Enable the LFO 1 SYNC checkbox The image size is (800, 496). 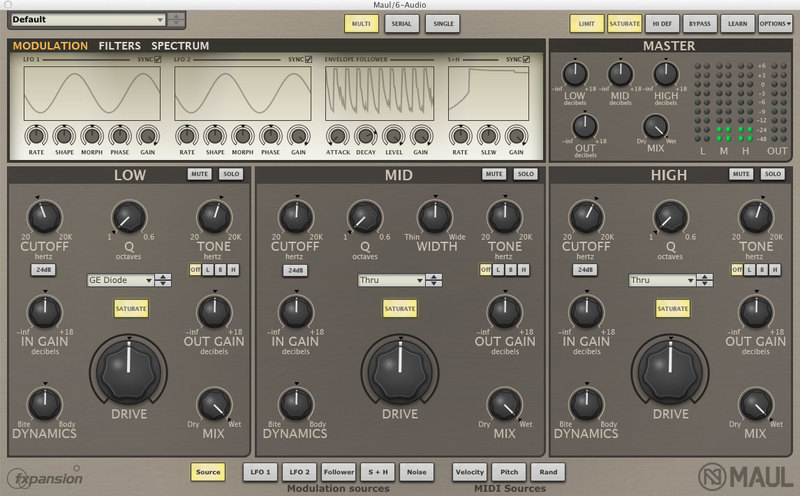156,60
